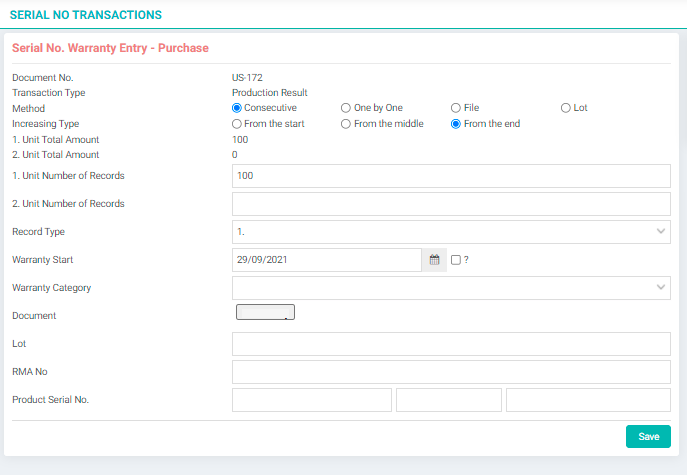Open the Warranty Start calendar picker

click(434, 260)
